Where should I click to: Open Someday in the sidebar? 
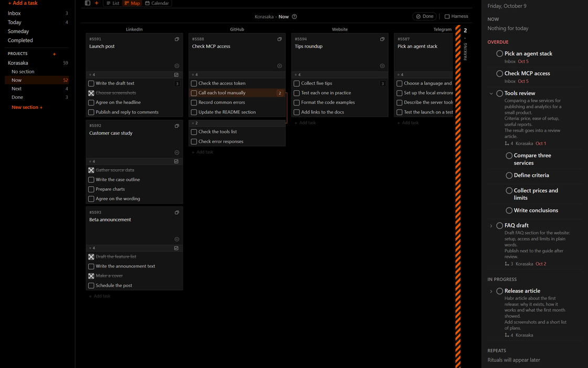click(x=37, y=31)
